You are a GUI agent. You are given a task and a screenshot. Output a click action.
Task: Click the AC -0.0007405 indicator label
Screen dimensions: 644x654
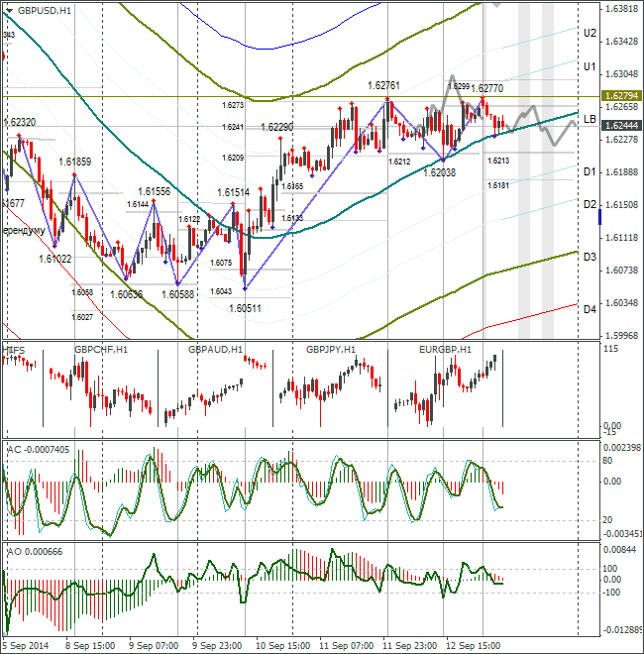click(37, 449)
